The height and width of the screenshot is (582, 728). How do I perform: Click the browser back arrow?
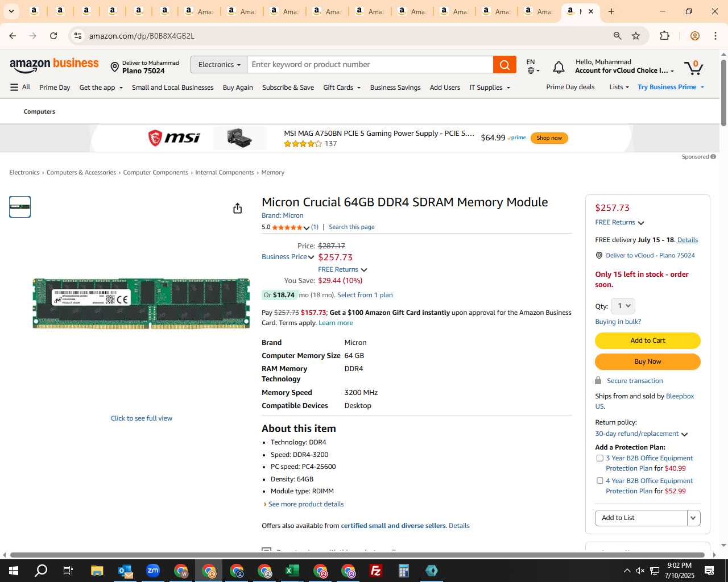pos(13,36)
